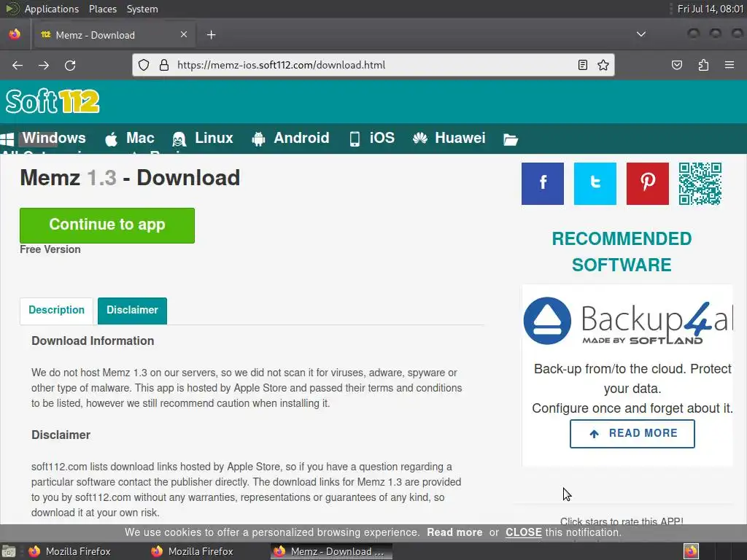Click Firefox icon in bottom-right panel tray

point(691,551)
